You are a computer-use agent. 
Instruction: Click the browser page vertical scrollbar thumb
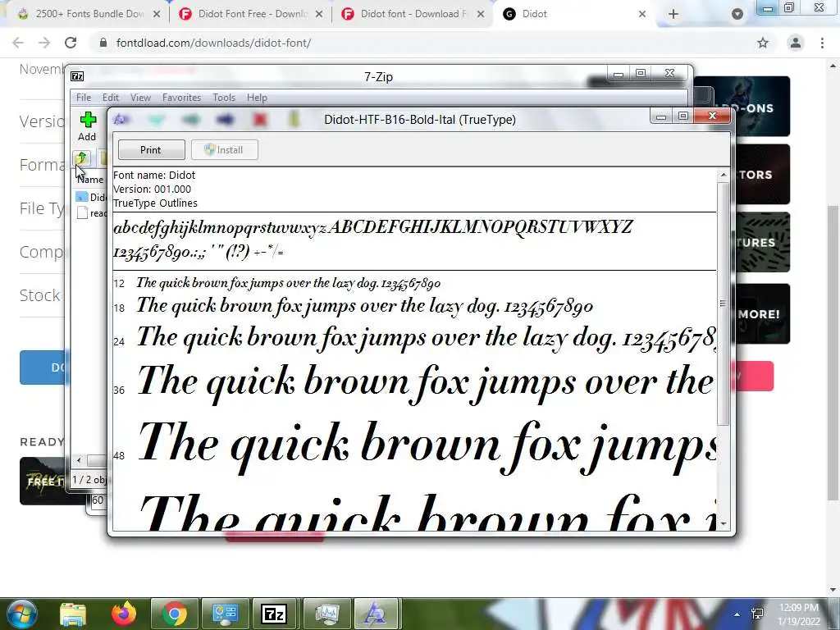click(833, 353)
